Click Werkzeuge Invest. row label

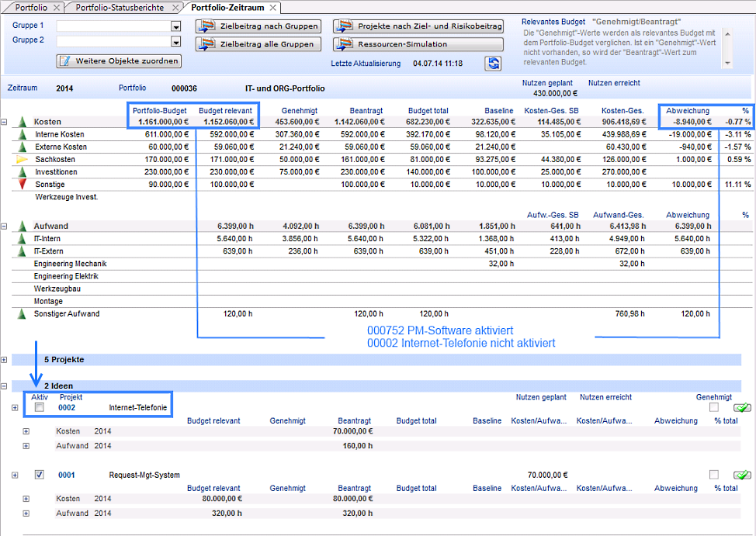coord(67,197)
